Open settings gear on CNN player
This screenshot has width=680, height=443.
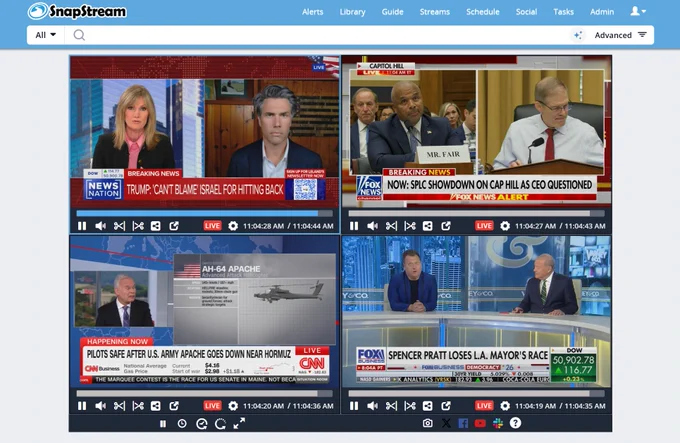coord(233,406)
